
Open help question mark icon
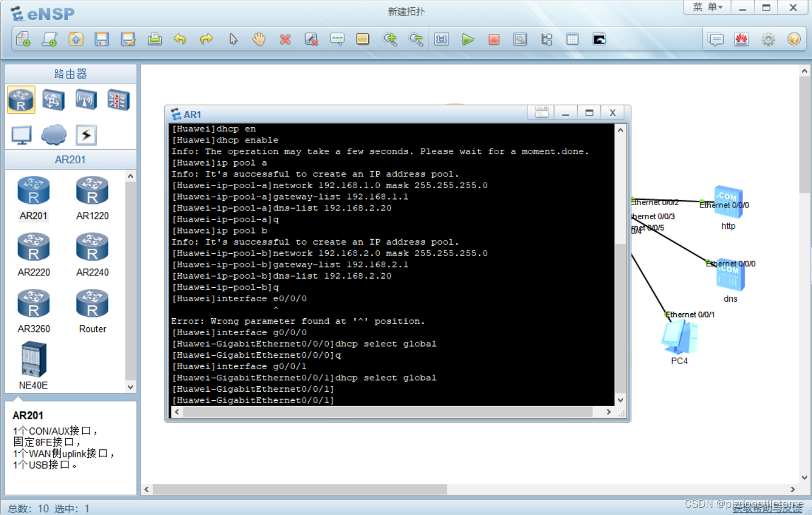pyautogui.click(x=794, y=39)
